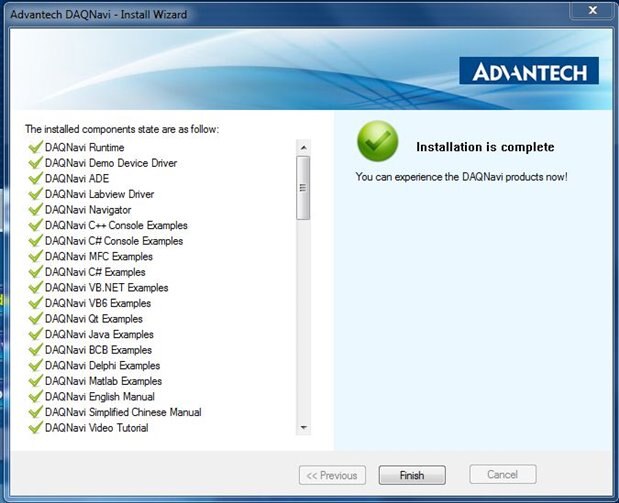Select the DAQNavi Delphi Examples text

coord(103,366)
